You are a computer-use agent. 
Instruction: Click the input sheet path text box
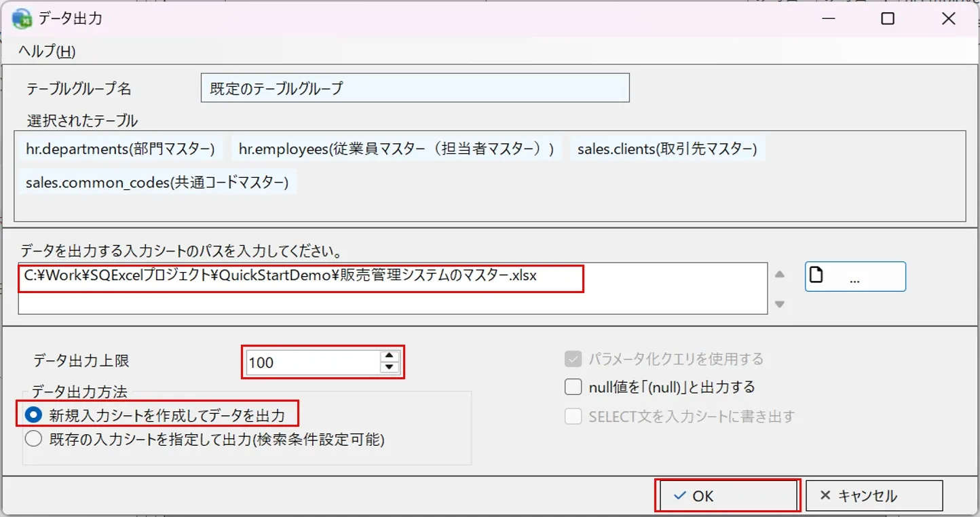coord(392,288)
